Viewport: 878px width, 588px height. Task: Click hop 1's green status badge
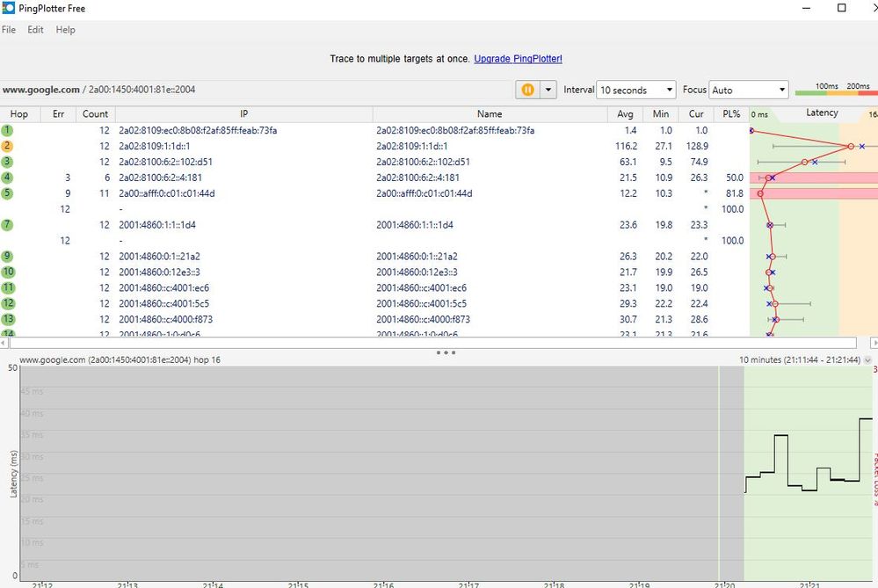tap(8, 129)
